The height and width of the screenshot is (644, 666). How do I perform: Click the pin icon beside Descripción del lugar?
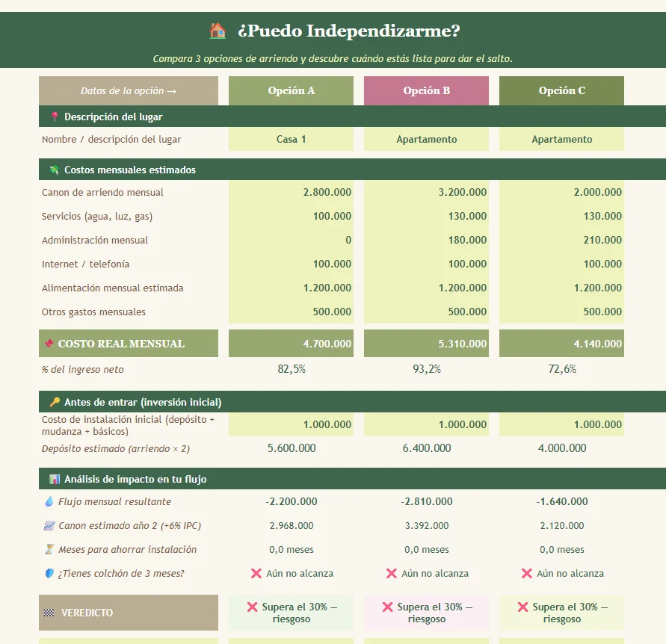coord(54,117)
